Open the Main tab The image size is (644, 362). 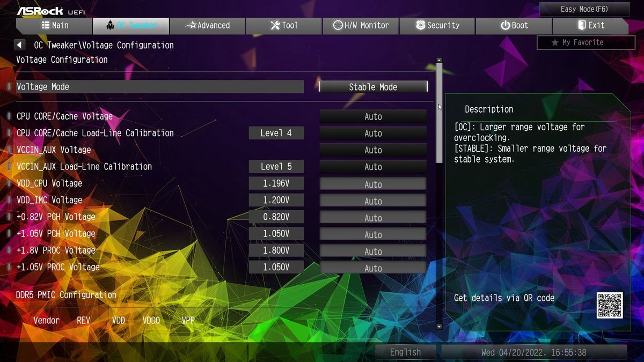coord(54,26)
